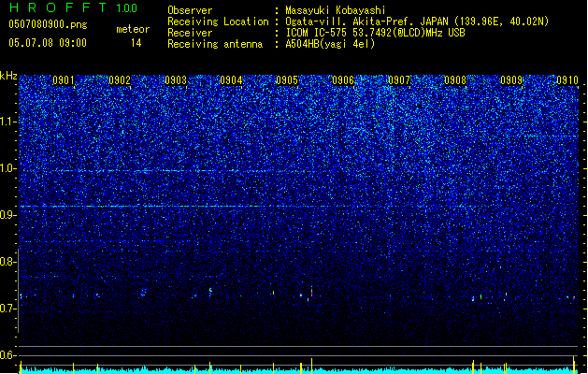
Task: Click the 1.0 frequency axis label
Action: [x=8, y=168]
